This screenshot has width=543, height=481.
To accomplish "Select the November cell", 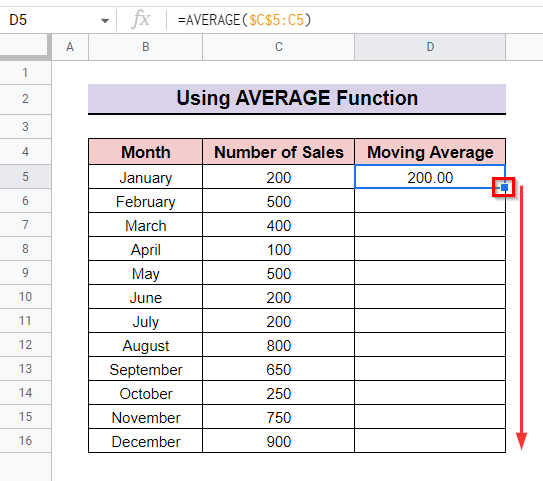I will pyautogui.click(x=145, y=417).
